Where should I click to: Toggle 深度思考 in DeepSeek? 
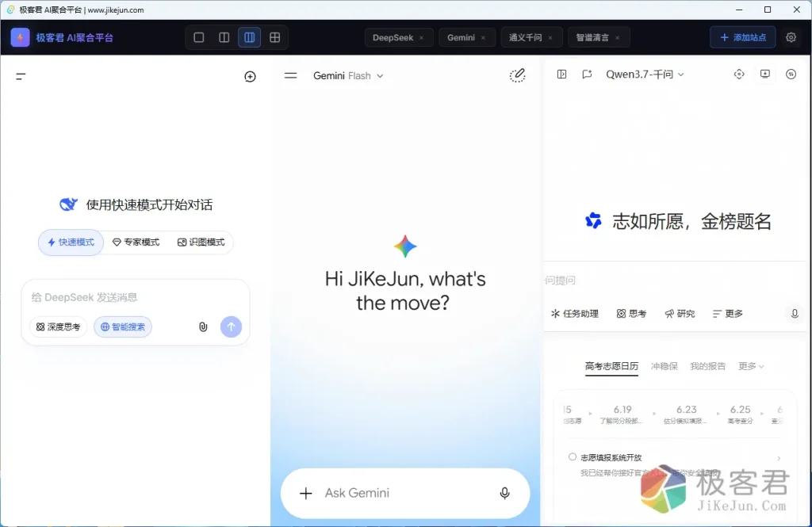pyautogui.click(x=58, y=327)
